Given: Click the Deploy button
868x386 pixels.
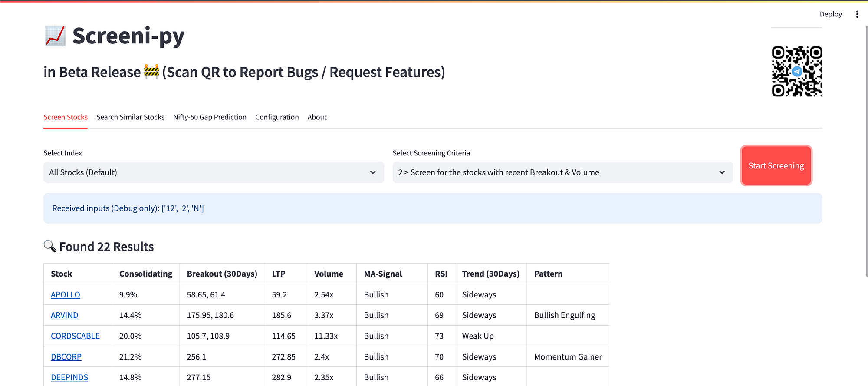Looking at the screenshot, I should click(x=831, y=14).
